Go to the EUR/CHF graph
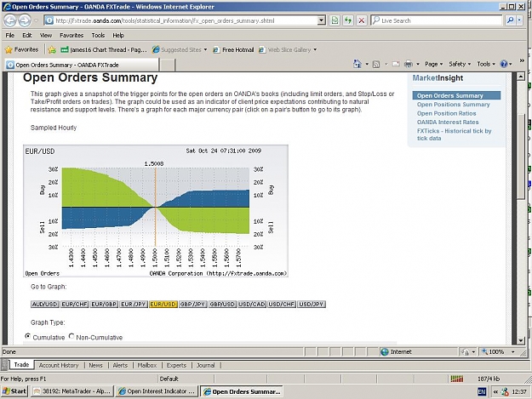The image size is (532, 399). point(74,304)
